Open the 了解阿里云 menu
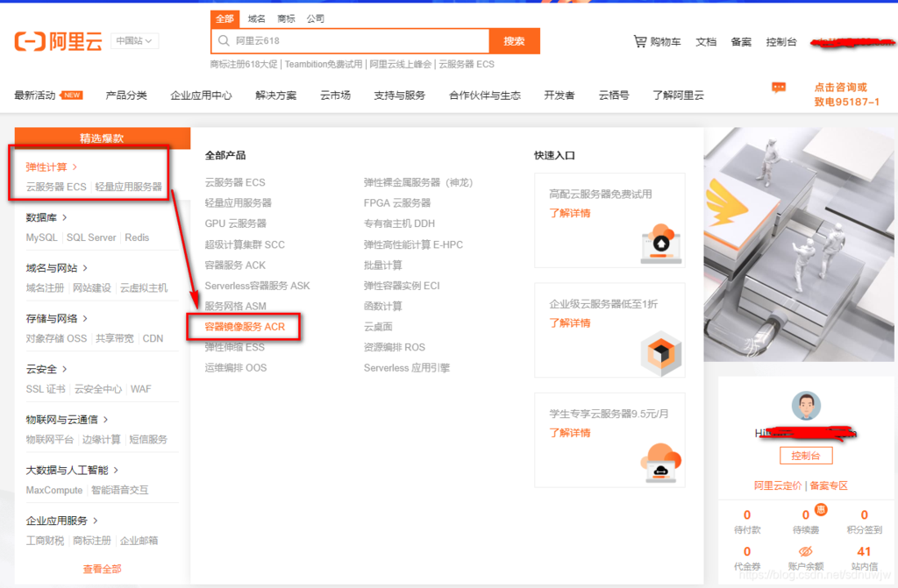 pos(679,95)
